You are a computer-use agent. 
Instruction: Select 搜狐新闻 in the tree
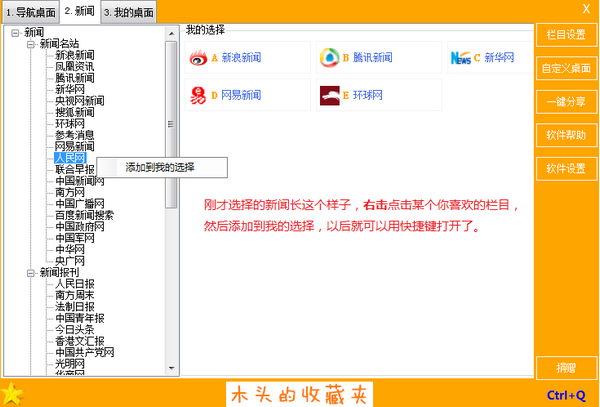click(x=75, y=112)
